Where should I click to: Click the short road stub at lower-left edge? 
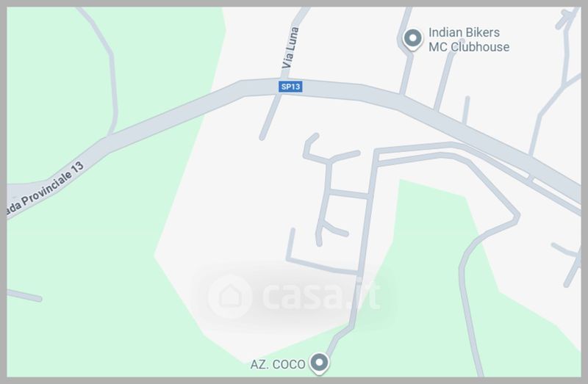[x=24, y=296]
